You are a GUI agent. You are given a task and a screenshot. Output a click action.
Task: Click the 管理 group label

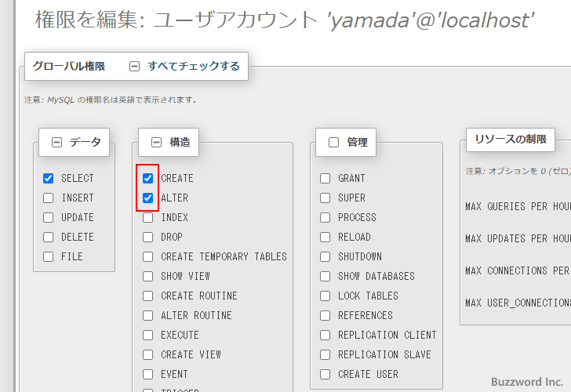[357, 142]
